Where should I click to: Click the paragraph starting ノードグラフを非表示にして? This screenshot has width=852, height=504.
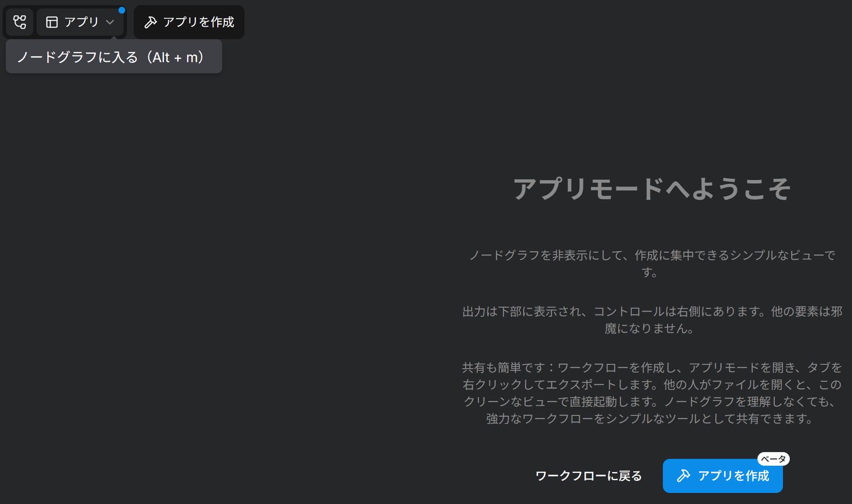coord(652,263)
